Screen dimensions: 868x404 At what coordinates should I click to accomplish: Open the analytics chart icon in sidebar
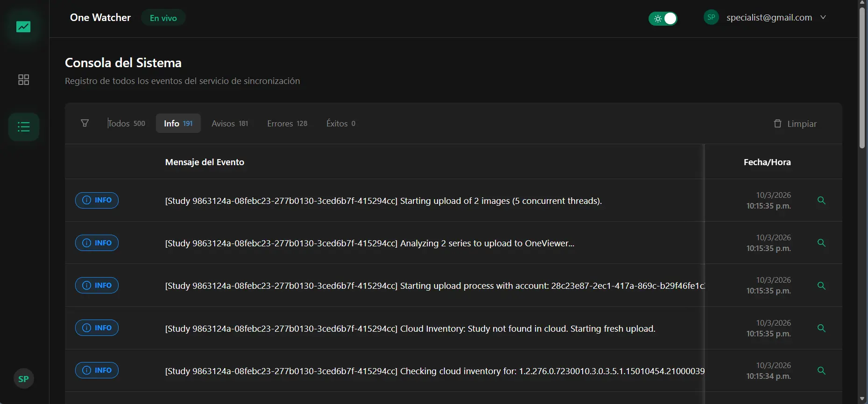[23, 27]
